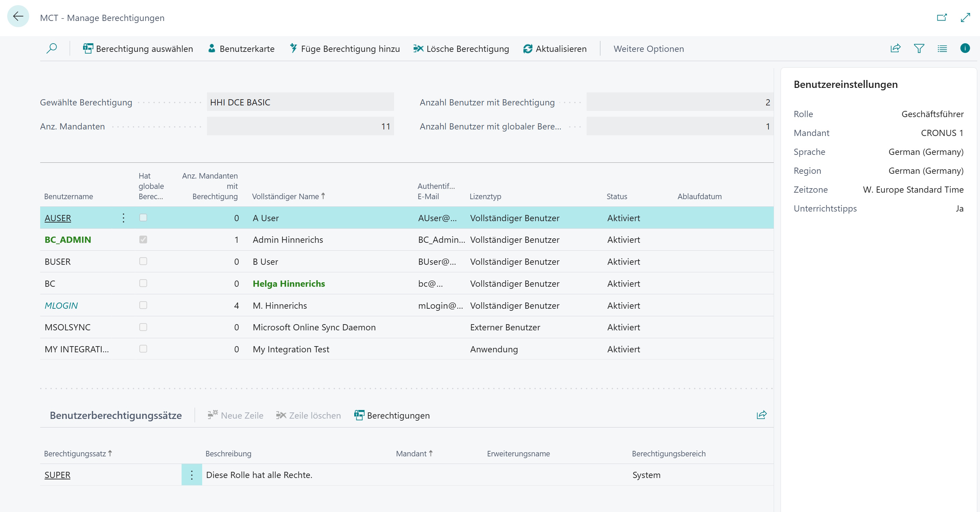The width and height of the screenshot is (980, 512).
Task: Toggle global permission checkbox for BC_ADMIN
Action: pos(143,239)
